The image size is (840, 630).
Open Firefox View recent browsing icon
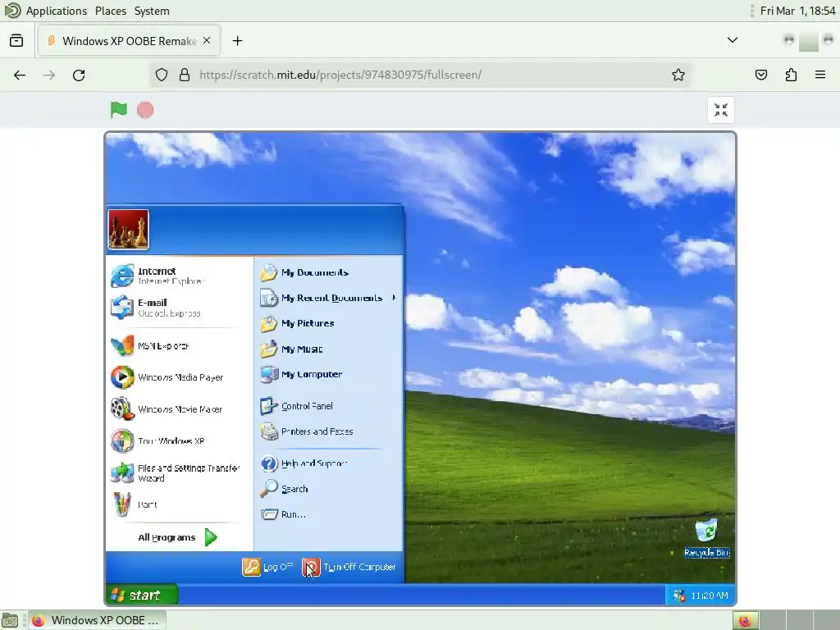(16, 41)
